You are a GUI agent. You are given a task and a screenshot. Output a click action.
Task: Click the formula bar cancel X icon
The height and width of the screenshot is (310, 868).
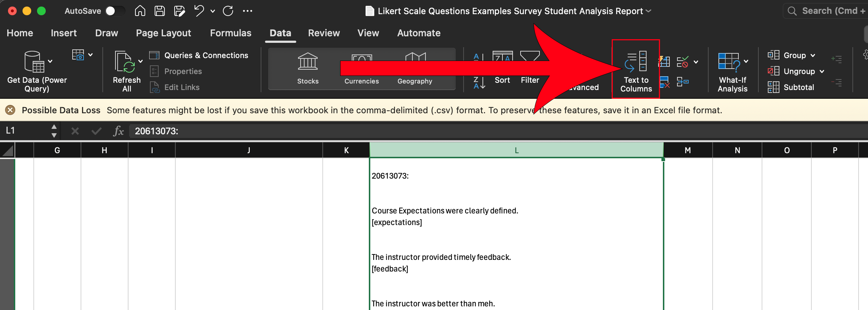75,131
